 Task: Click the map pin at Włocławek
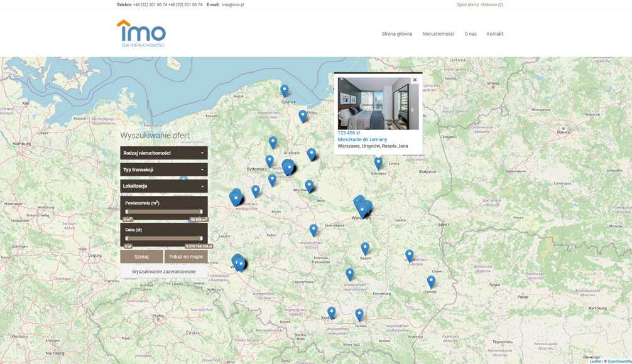click(x=309, y=186)
